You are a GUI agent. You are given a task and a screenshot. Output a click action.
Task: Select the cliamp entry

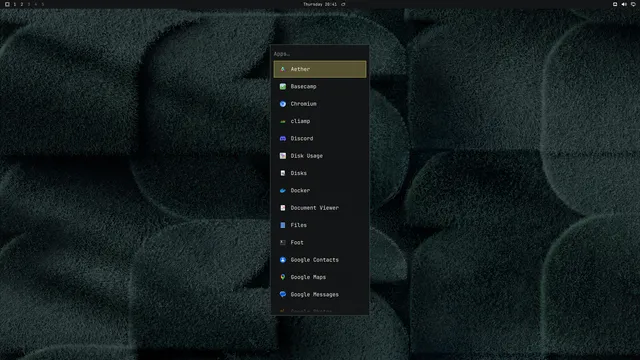[x=320, y=121]
